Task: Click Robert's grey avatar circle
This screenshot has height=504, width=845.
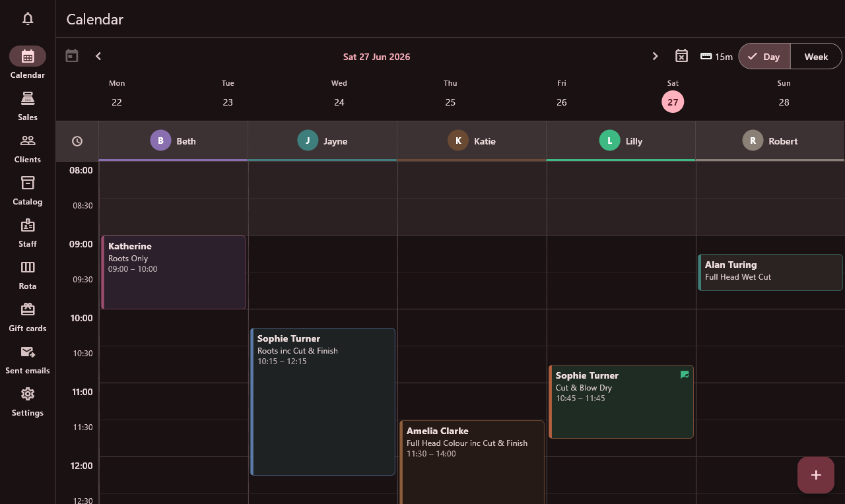Action: (x=753, y=141)
